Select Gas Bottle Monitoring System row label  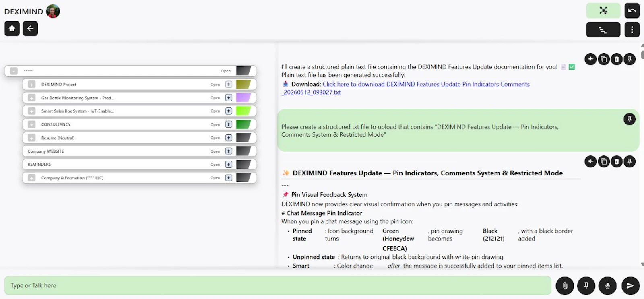[x=78, y=98]
